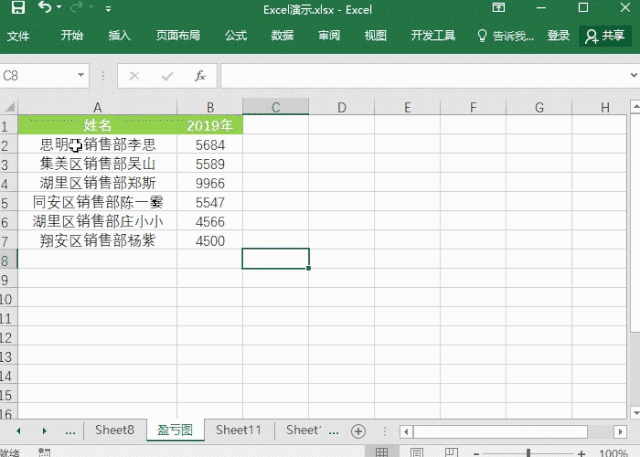Click inside the formula bar input
The width and height of the screenshot is (640, 457).
424,76
